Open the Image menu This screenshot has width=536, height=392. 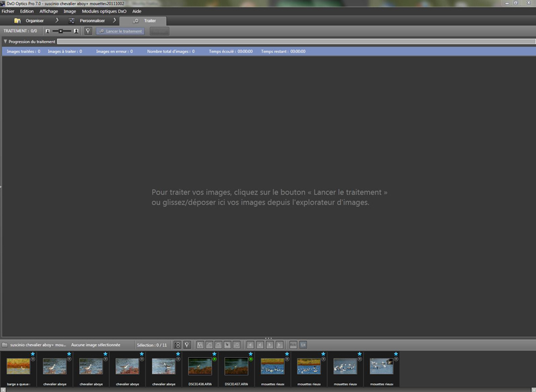(x=70, y=11)
